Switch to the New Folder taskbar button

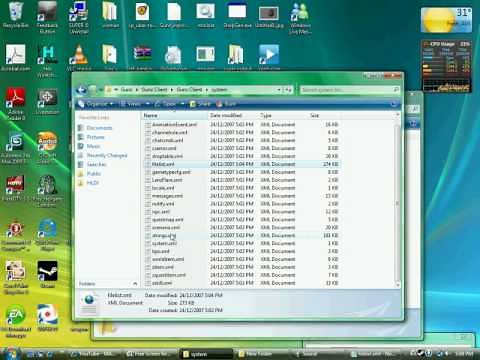click(261, 354)
